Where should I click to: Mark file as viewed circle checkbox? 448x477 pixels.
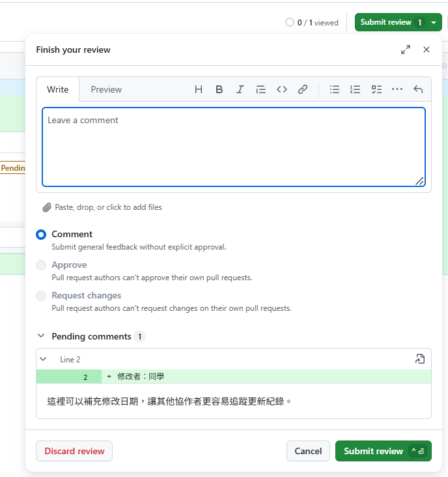290,22
